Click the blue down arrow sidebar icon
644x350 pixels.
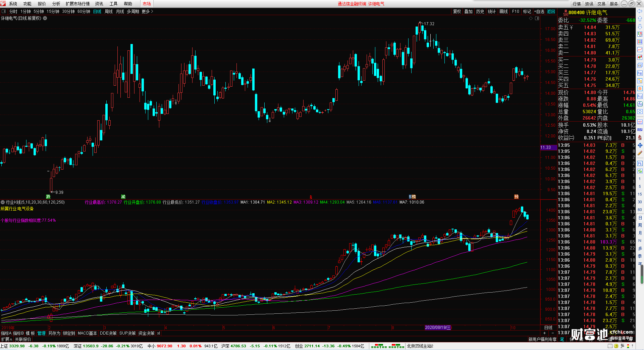tap(640, 27)
